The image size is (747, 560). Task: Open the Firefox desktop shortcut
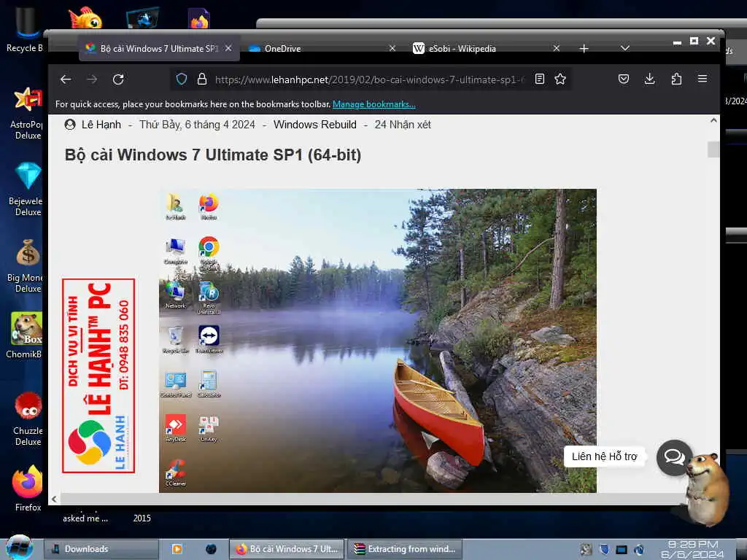tap(28, 488)
